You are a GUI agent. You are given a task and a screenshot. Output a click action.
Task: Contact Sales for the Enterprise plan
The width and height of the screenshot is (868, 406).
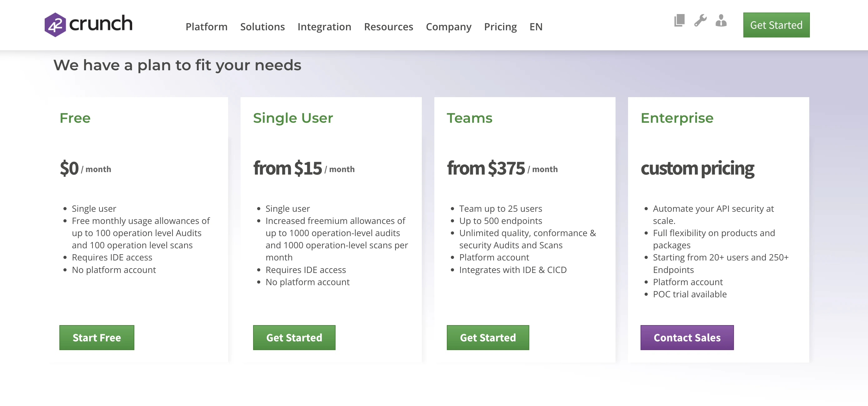(687, 337)
